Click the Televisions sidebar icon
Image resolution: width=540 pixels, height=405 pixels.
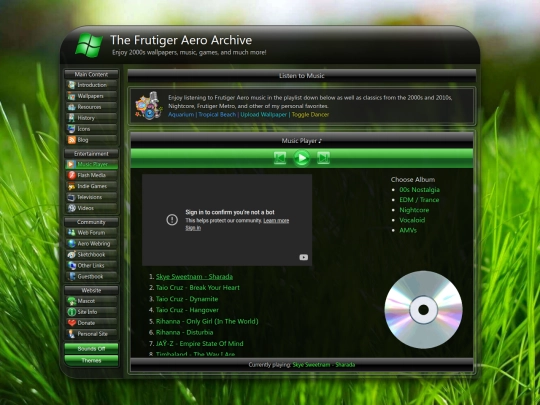[71, 197]
